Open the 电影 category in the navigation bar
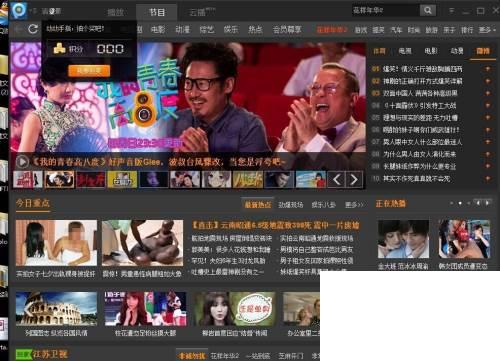The width and height of the screenshot is (500, 361). tap(158, 30)
